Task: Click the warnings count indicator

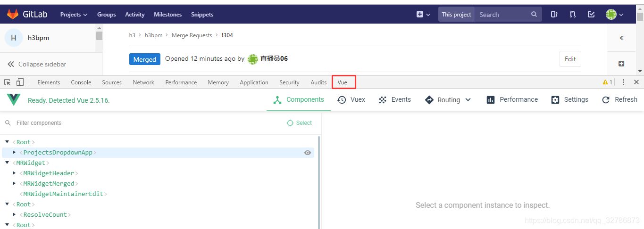Action: [607, 82]
